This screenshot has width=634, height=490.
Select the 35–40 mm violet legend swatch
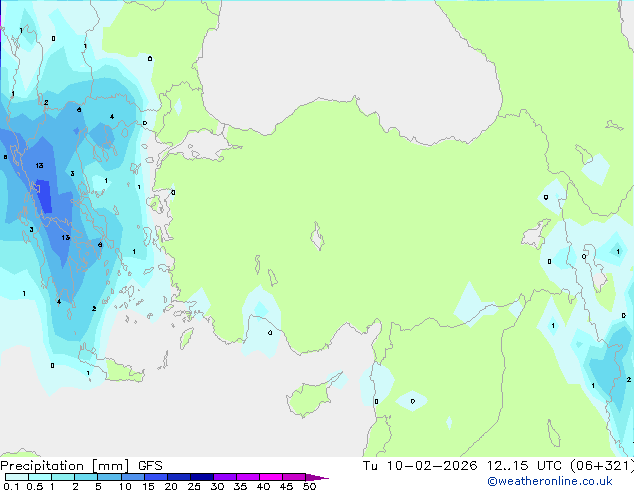click(247, 477)
